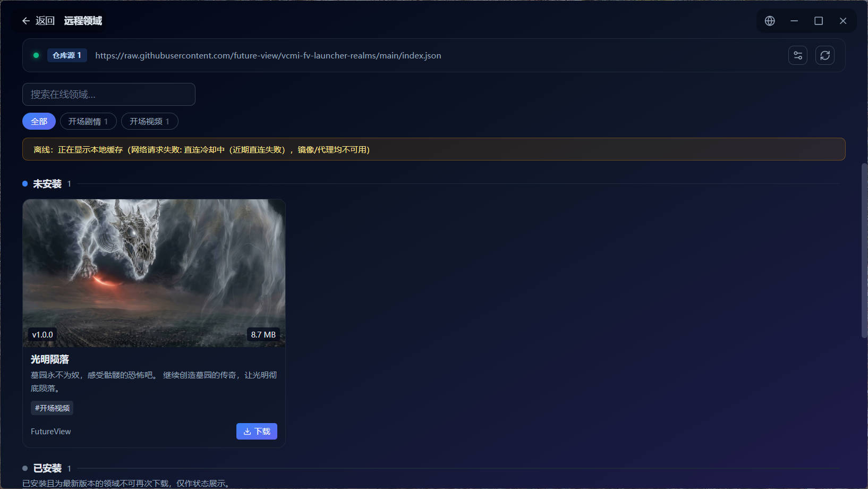This screenshot has height=489, width=868.
Task: Click the #开场视频 tag
Action: 52,408
